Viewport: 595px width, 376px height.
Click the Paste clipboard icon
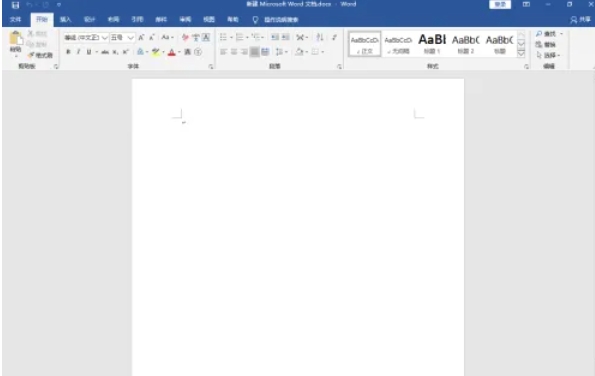16,38
